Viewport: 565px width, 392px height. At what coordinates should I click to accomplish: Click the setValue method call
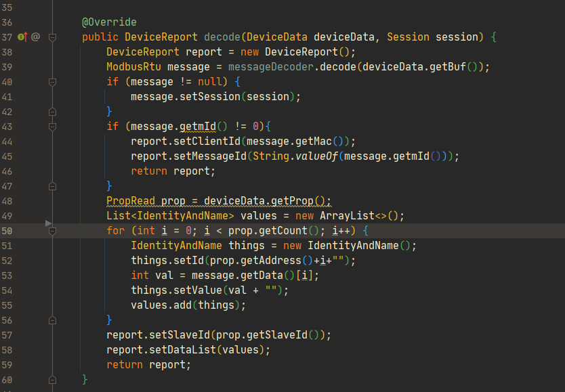point(197,290)
